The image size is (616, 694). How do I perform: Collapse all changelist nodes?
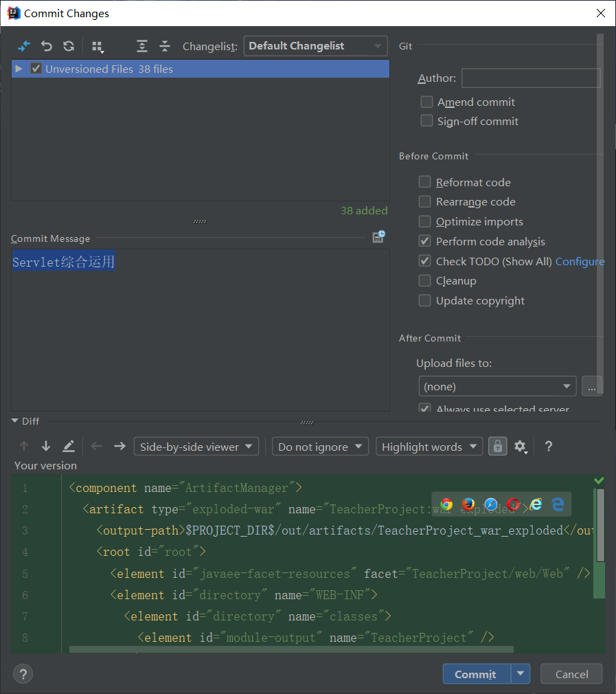(165, 46)
